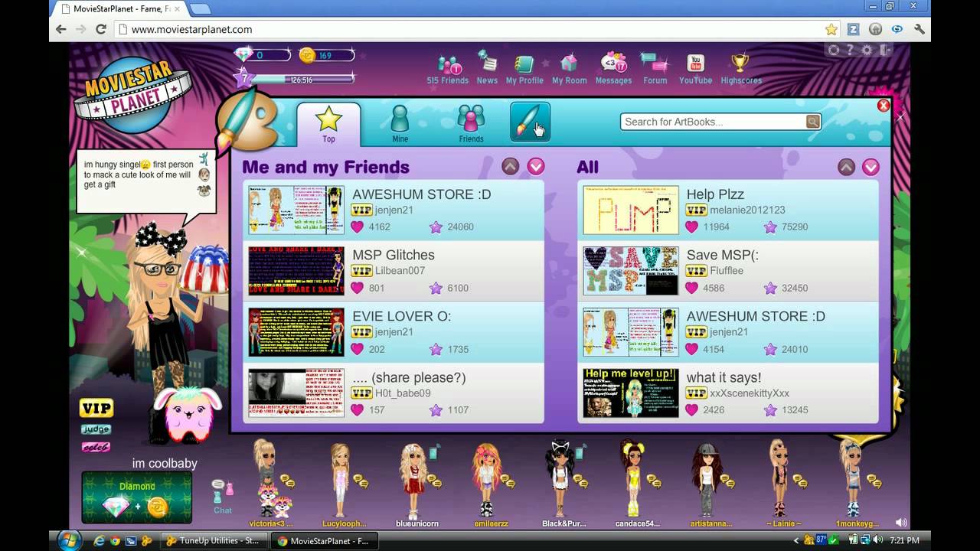Screen dimensions: 980x551
Task: Open the .... (share please?) artbook thumbnail
Action: tap(296, 393)
